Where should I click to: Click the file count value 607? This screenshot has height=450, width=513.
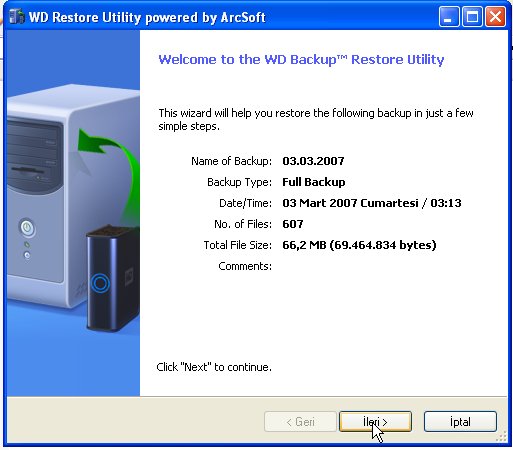[x=293, y=224]
